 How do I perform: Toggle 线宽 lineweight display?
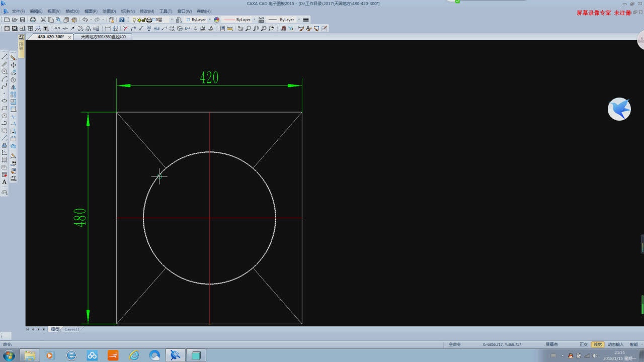tap(597, 344)
